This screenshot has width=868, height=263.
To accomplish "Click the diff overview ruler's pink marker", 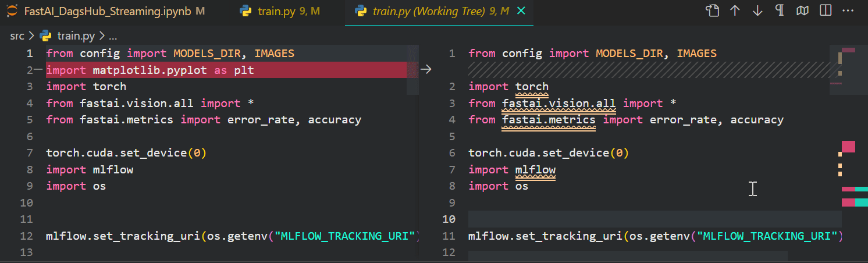I will [x=848, y=147].
